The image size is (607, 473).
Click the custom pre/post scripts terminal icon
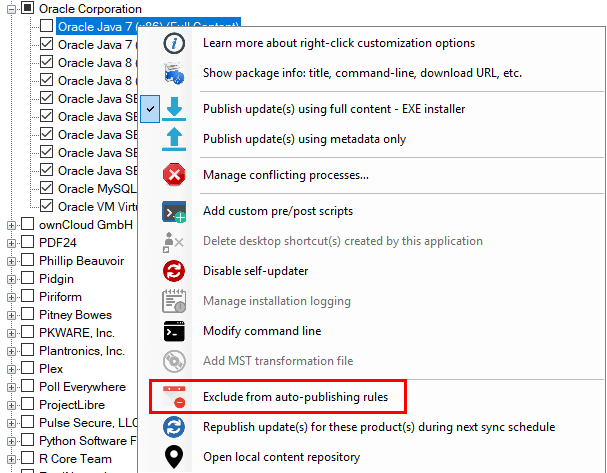pyautogui.click(x=174, y=211)
